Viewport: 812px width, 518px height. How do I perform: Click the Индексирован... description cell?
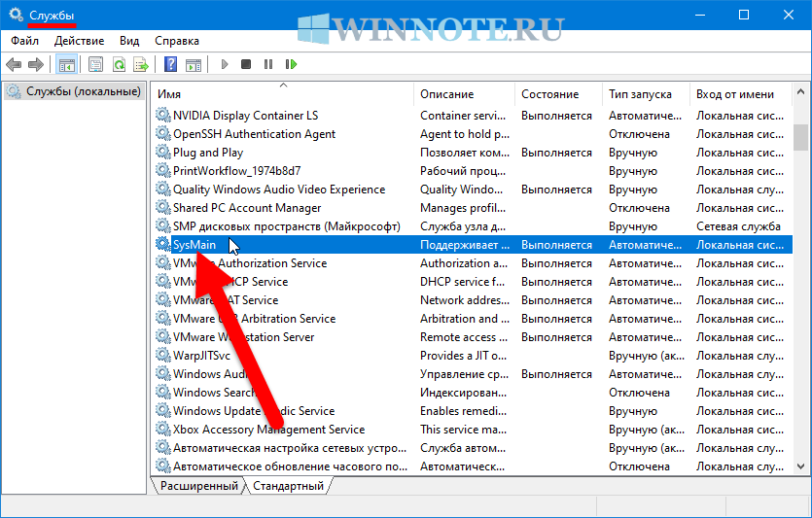click(x=463, y=393)
